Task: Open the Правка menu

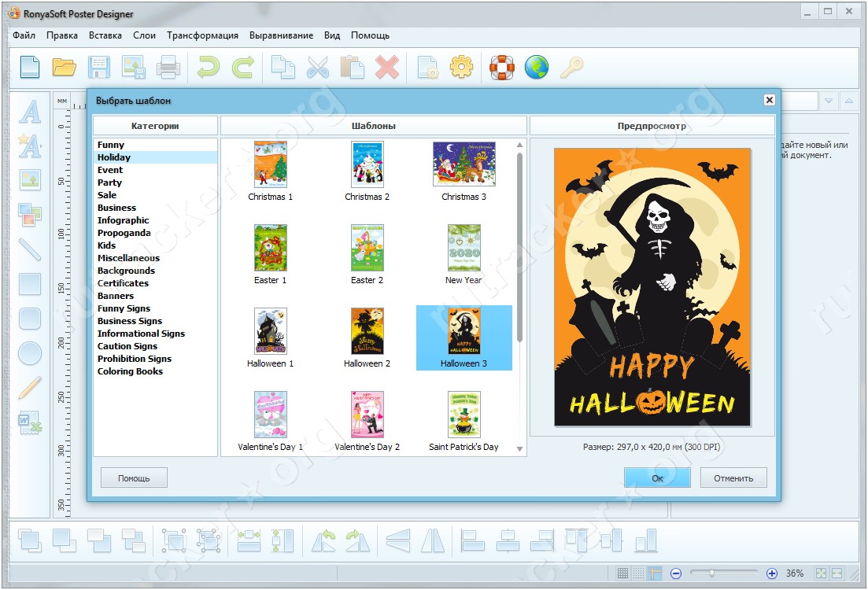Action: [x=62, y=35]
